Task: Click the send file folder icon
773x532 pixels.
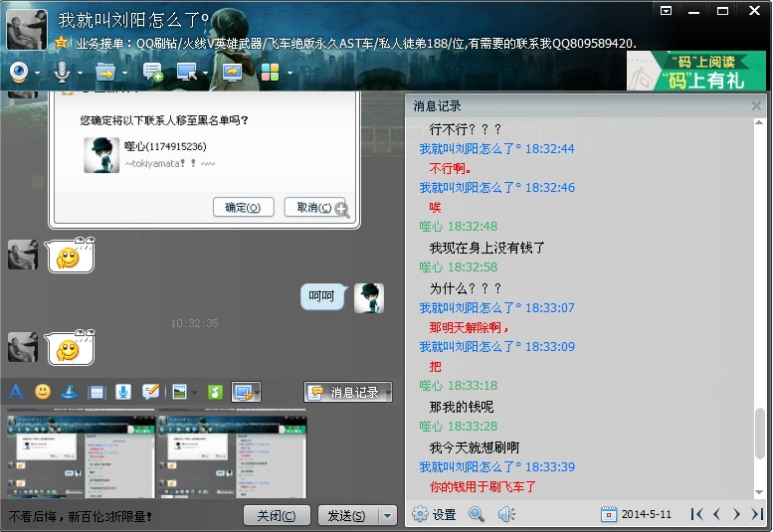Action: pos(104,72)
